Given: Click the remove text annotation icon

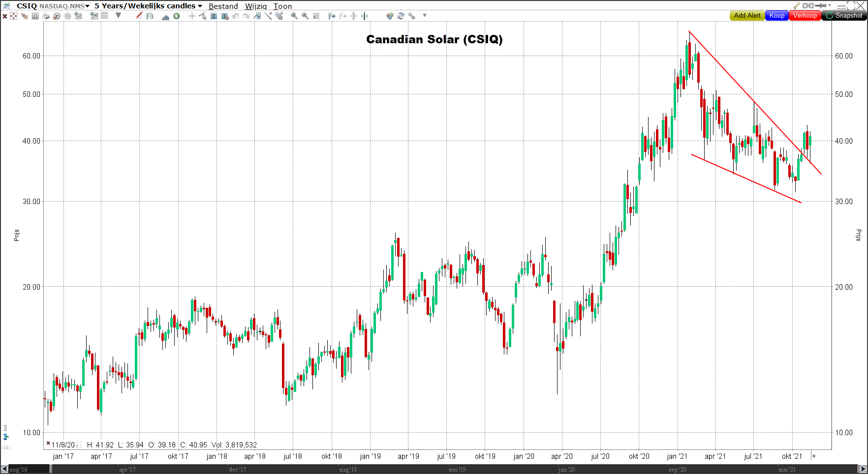Looking at the screenshot, I should (225, 16).
